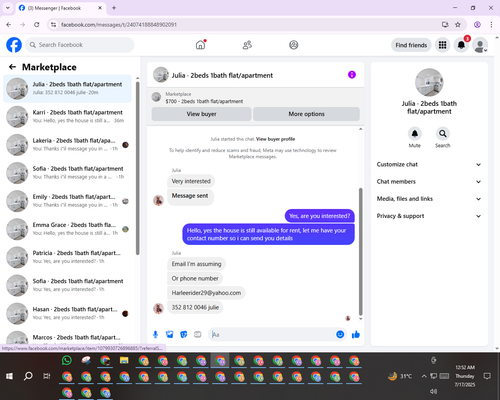Open Marcos - 2beds 1bath conversation

tap(67, 337)
